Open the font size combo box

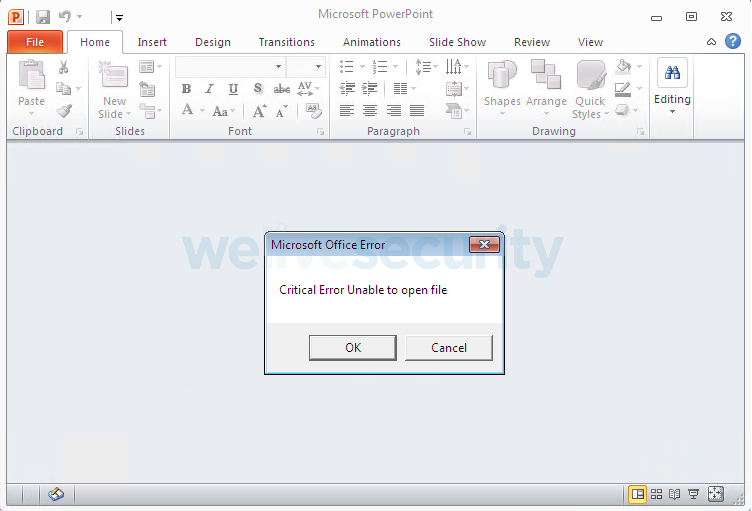(306, 66)
